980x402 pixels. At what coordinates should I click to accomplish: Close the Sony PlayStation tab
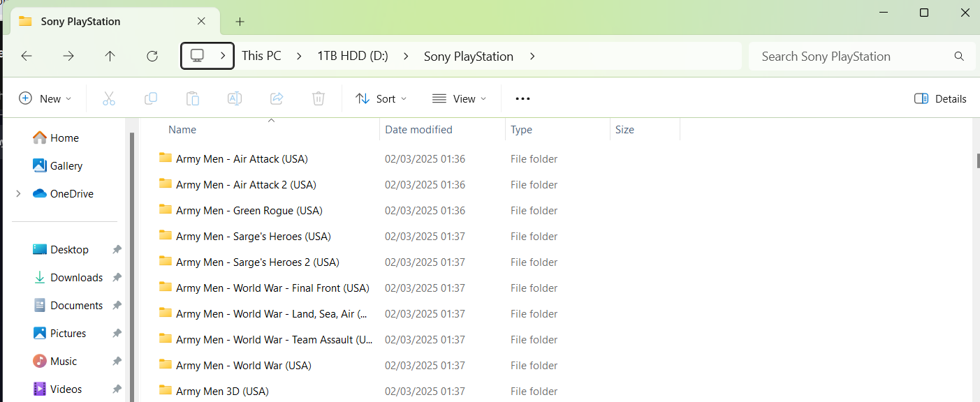pos(201,21)
